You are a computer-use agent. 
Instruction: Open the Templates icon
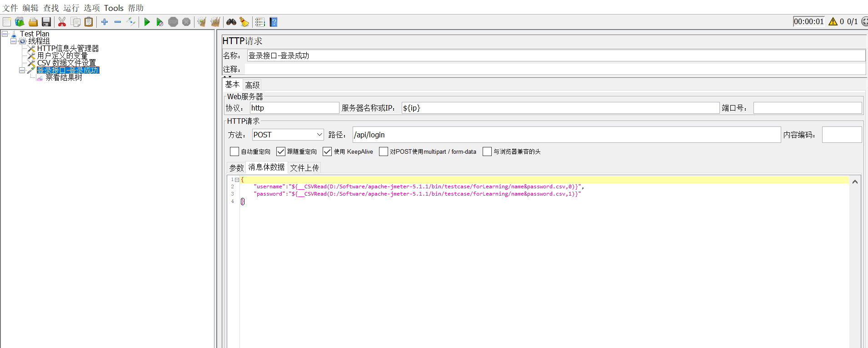click(x=20, y=22)
